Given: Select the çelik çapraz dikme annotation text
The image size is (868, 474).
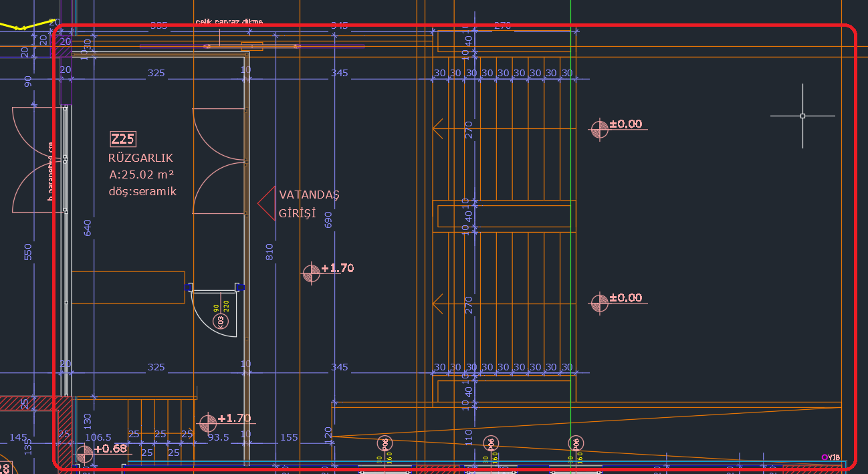Looking at the screenshot, I should coord(229,22).
